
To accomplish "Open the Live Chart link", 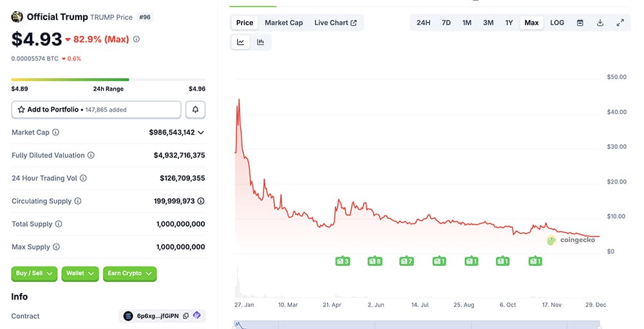I will click(336, 23).
